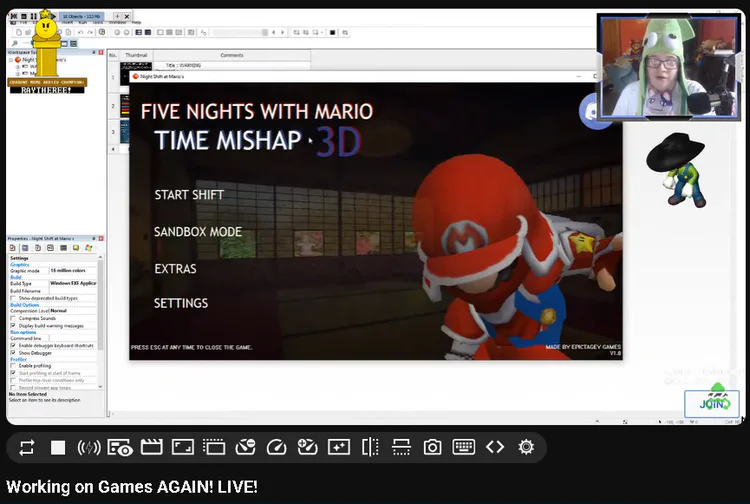Collapse the Profiler properties section
Viewport: 750px width, 504px height.
(x=18, y=360)
